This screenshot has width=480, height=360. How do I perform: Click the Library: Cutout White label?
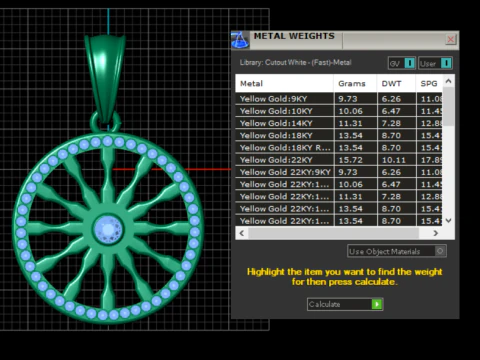pos(295,63)
